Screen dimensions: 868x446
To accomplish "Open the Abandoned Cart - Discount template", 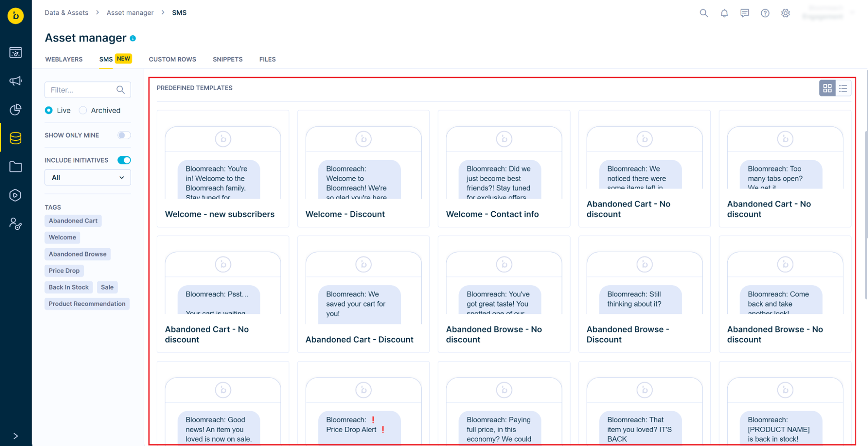I will pyautogui.click(x=363, y=294).
